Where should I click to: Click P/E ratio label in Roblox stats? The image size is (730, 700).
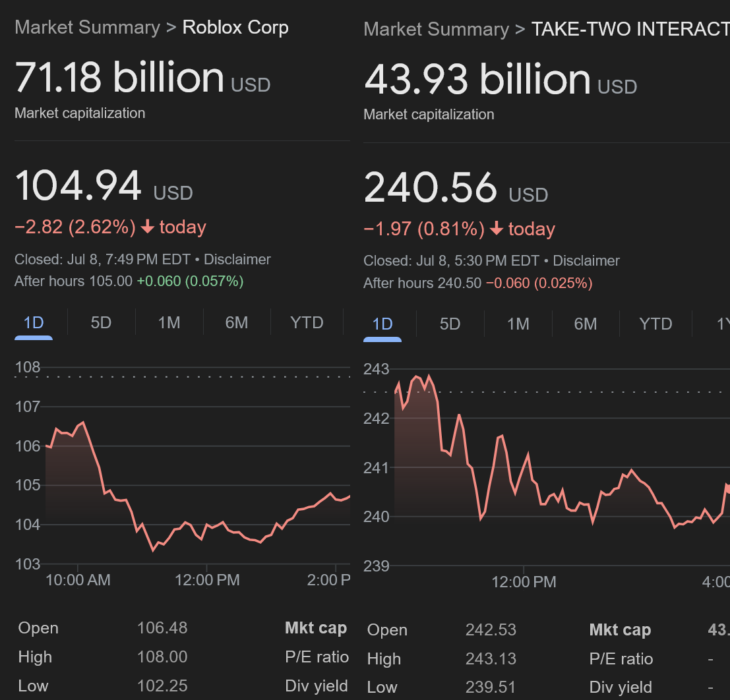coord(317,656)
